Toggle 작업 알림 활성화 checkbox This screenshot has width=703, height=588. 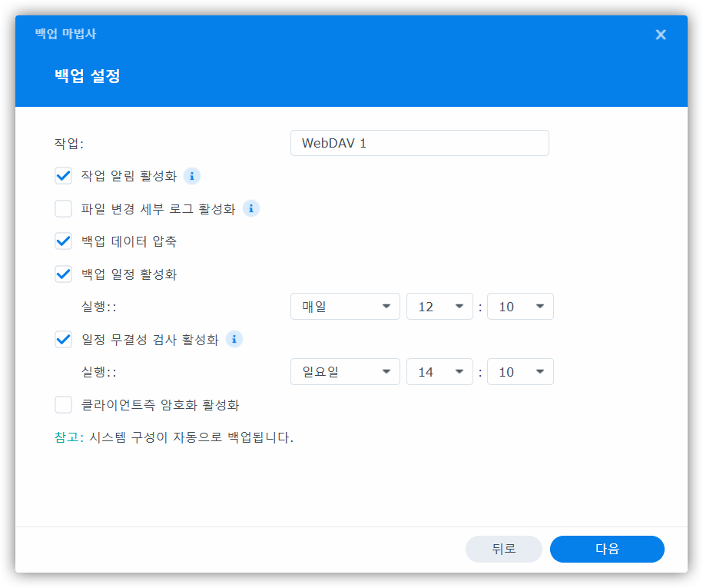(x=64, y=176)
